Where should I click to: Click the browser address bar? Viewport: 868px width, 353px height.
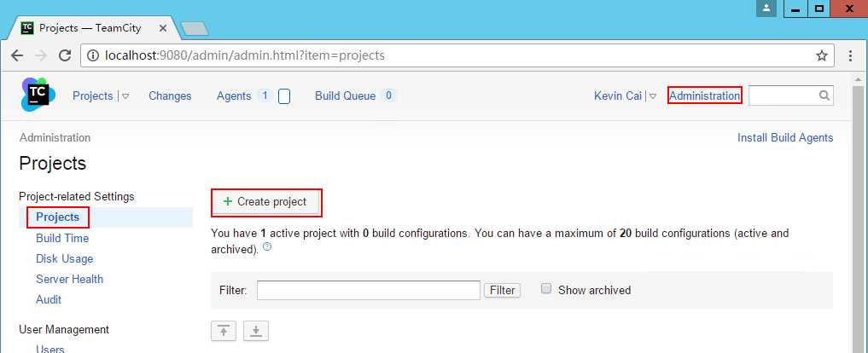[457, 55]
